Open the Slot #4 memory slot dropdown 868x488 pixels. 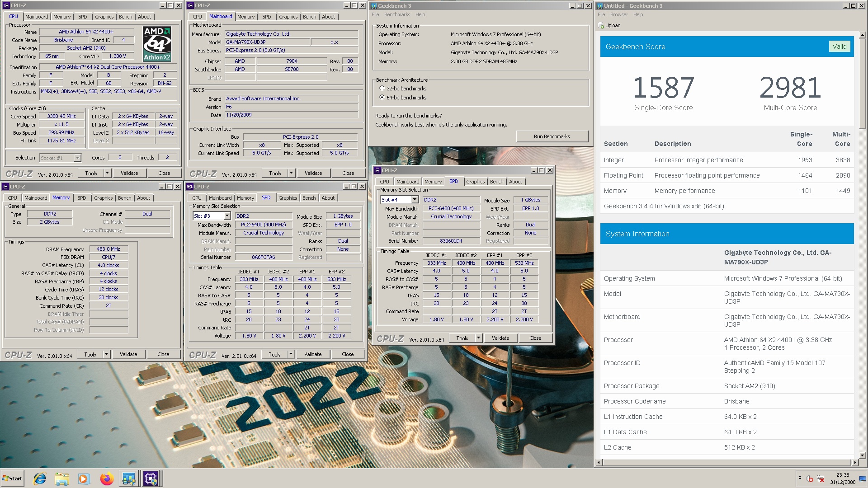pyautogui.click(x=415, y=200)
